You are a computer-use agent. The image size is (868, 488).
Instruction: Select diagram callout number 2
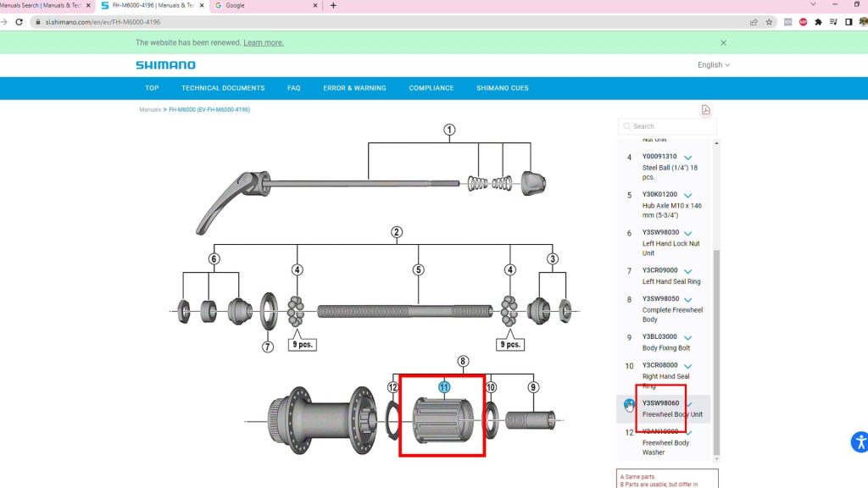pyautogui.click(x=397, y=232)
